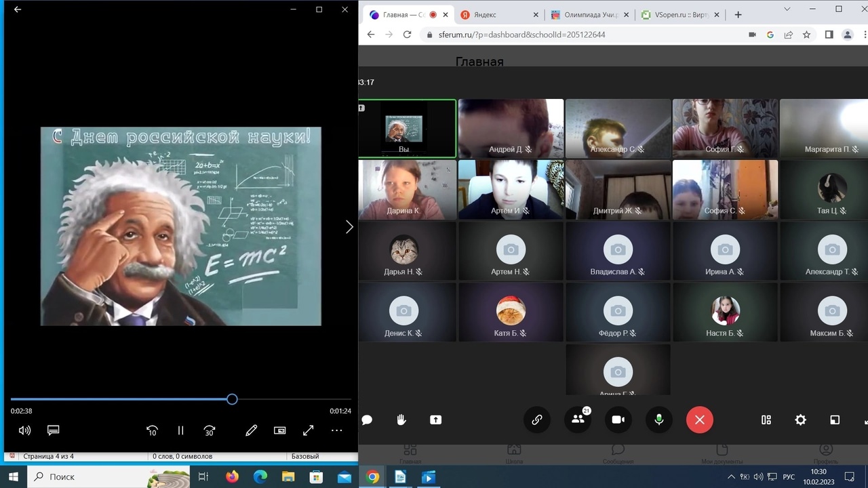Screen dimensions: 868x488
Task: Close the VSopen.ru browser tab
Action: point(717,15)
